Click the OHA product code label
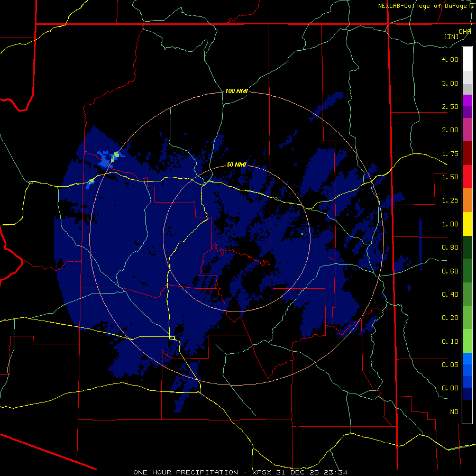This screenshot has width=476, height=476. (465, 31)
